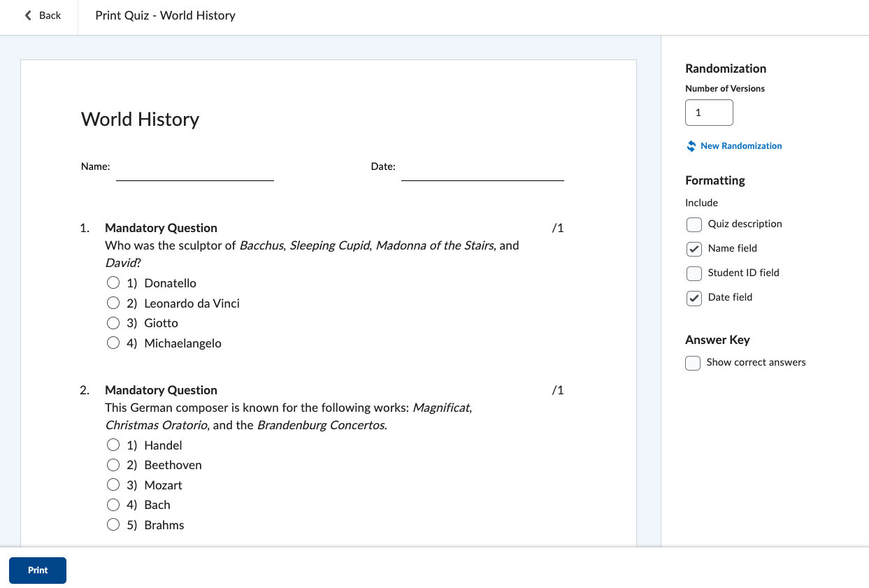Select the Giotto radio button
869x588 pixels.
pos(113,323)
